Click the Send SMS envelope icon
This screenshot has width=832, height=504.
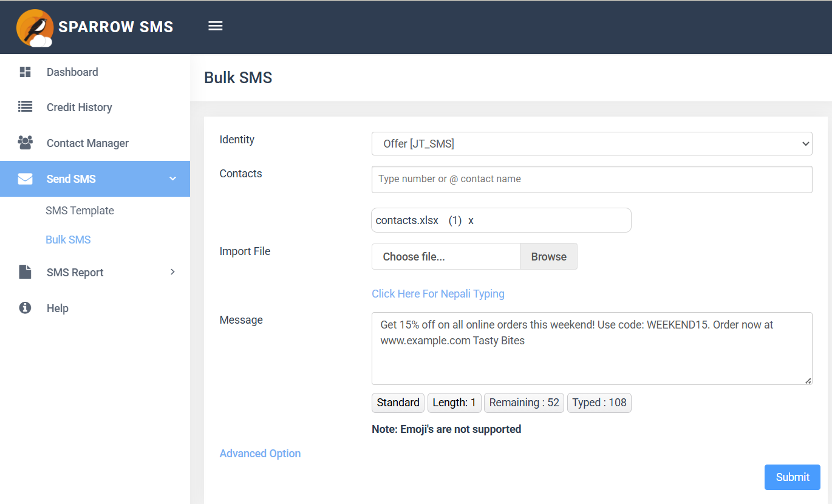(x=25, y=179)
